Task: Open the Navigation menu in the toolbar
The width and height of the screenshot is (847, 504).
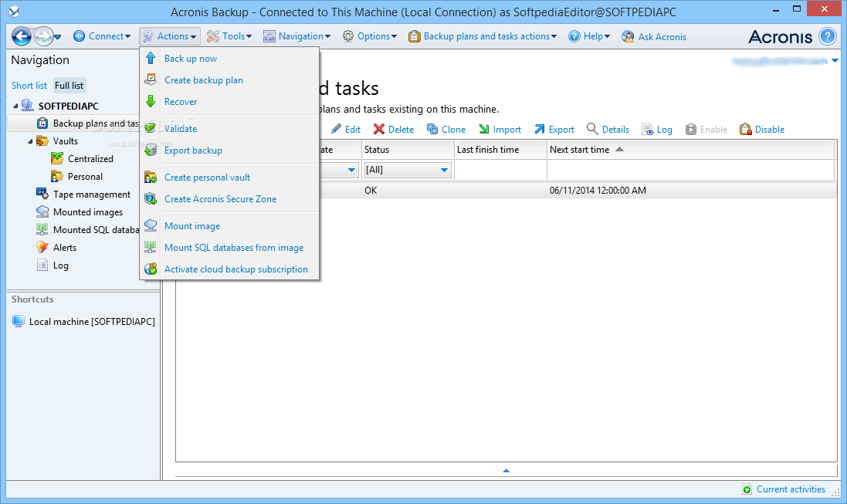Action: [296, 36]
